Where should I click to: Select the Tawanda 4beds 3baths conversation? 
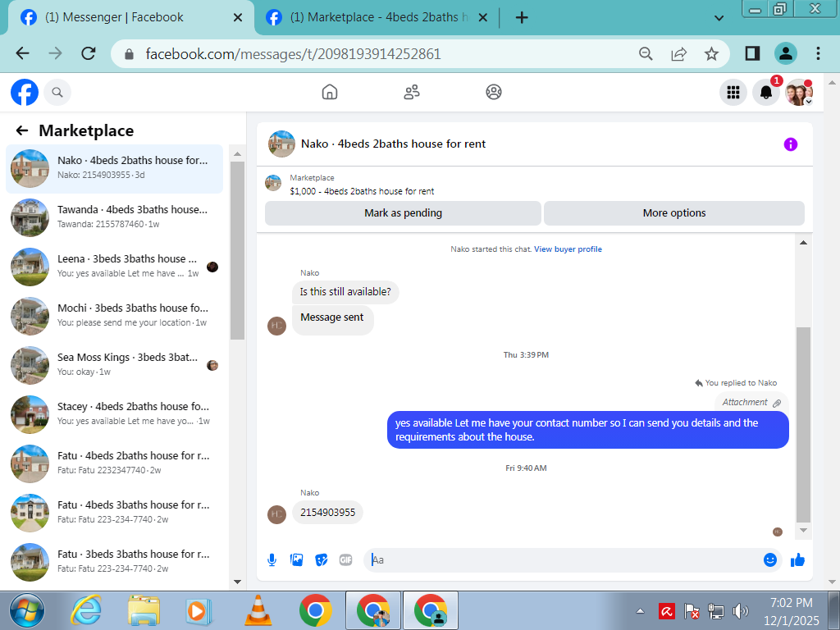114,217
